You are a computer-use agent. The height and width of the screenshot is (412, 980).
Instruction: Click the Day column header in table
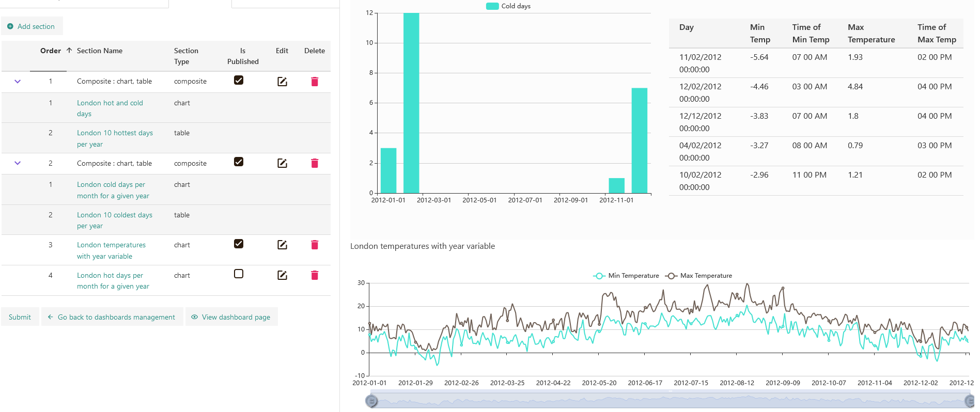687,27
